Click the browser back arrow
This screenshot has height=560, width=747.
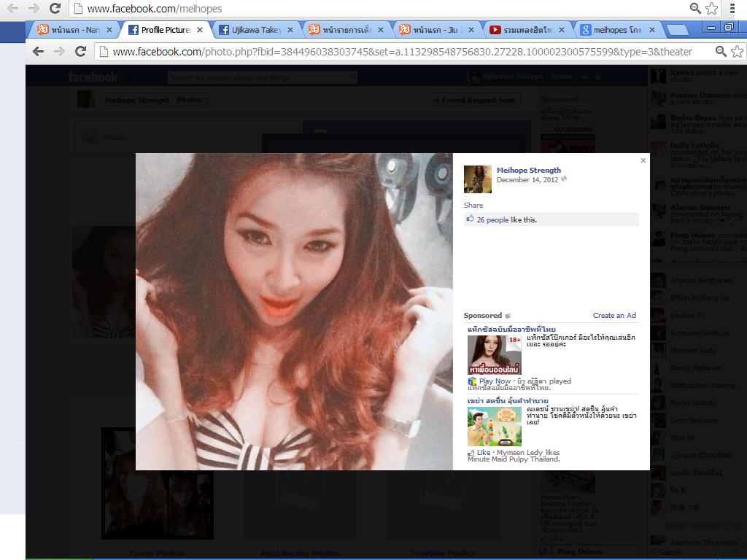(x=39, y=52)
